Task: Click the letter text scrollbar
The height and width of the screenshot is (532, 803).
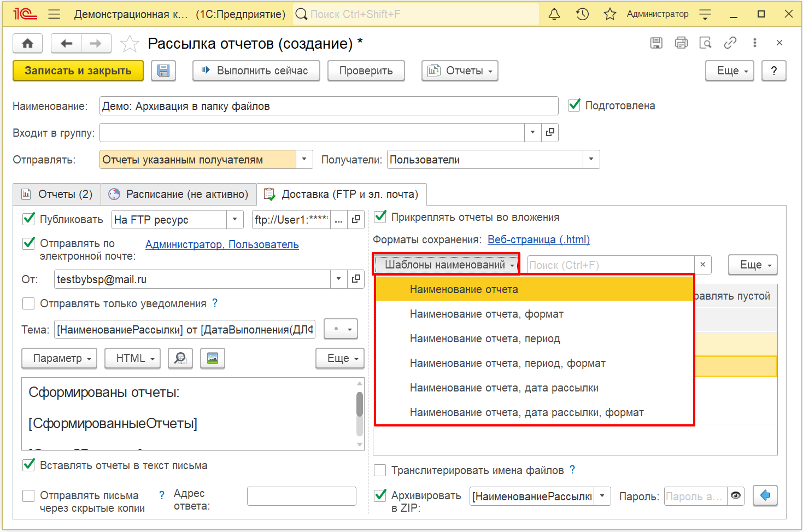Action: (359, 414)
